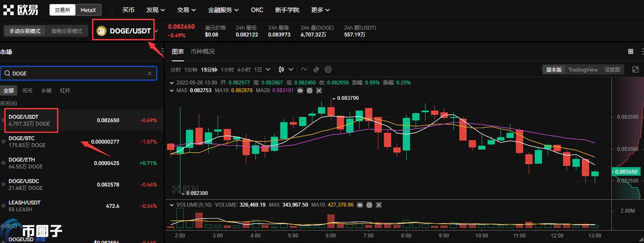Image resolution: width=644 pixels, height=243 pixels.
Task: Switch chart to TradingView version
Action: point(583,69)
